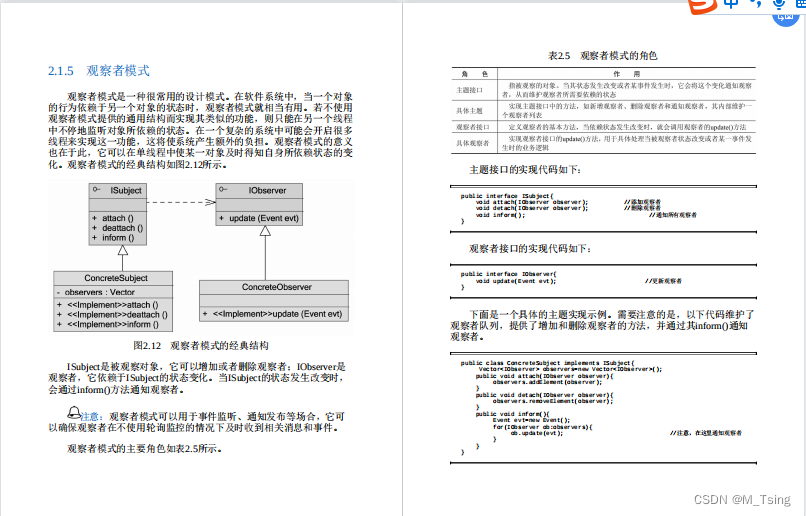Click the 角色 table column header
This screenshot has width=806, height=516.
tap(474, 74)
